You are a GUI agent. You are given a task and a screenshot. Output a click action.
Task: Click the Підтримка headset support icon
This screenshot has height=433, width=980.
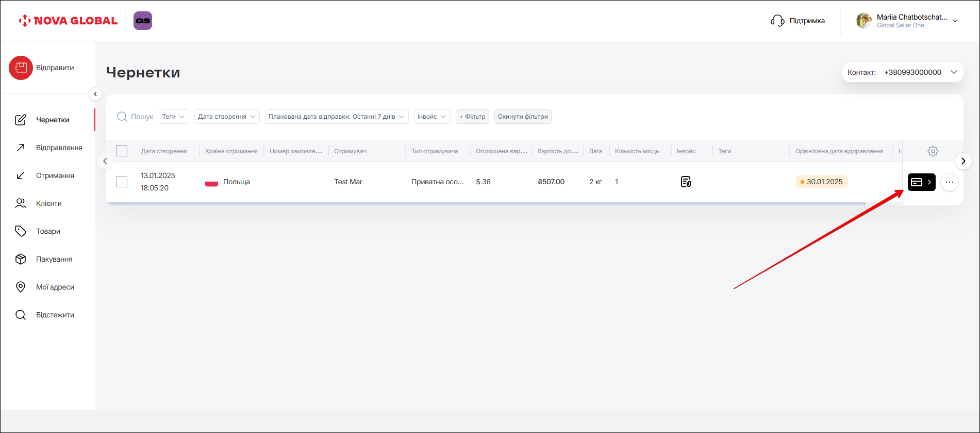pyautogui.click(x=777, y=21)
